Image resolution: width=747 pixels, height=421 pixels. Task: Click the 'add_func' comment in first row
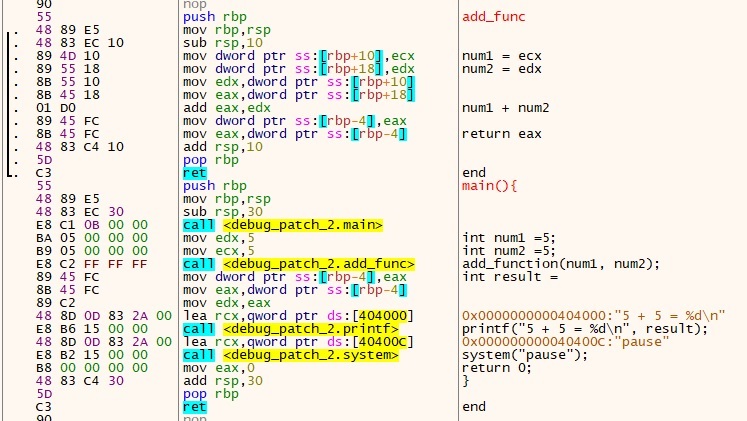tap(494, 18)
